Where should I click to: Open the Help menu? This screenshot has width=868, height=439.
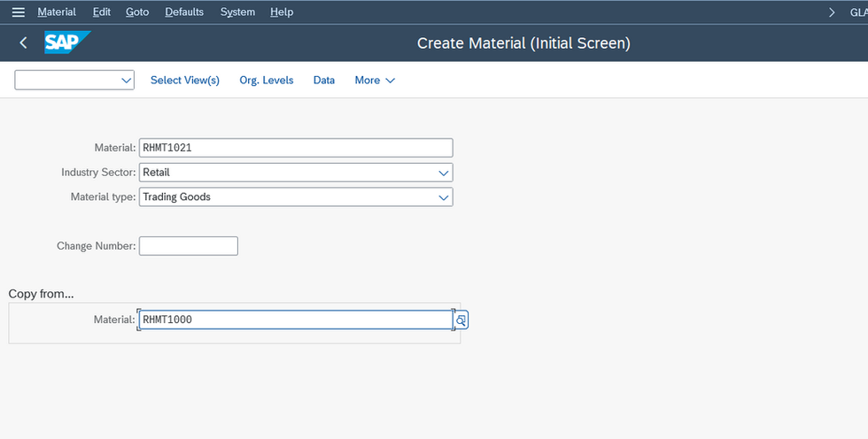[282, 12]
